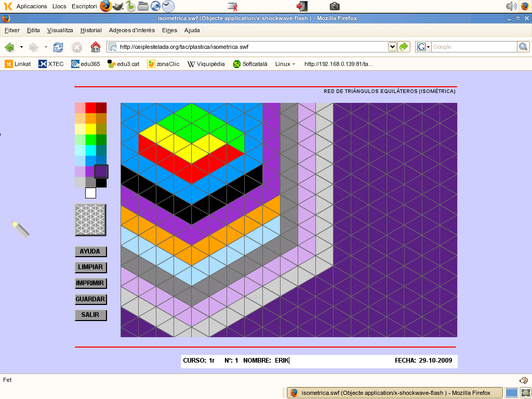
Task: Open the Llocs panel menu
Action: pos(59,6)
